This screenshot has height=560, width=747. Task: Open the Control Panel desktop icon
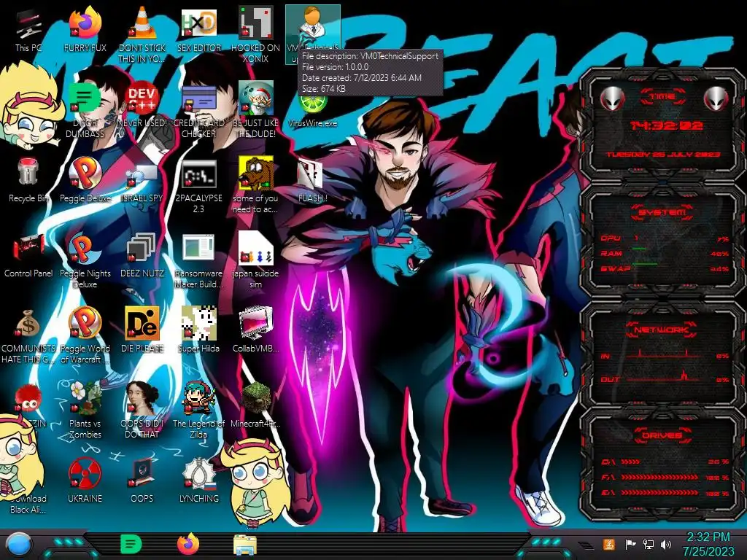[28, 255]
